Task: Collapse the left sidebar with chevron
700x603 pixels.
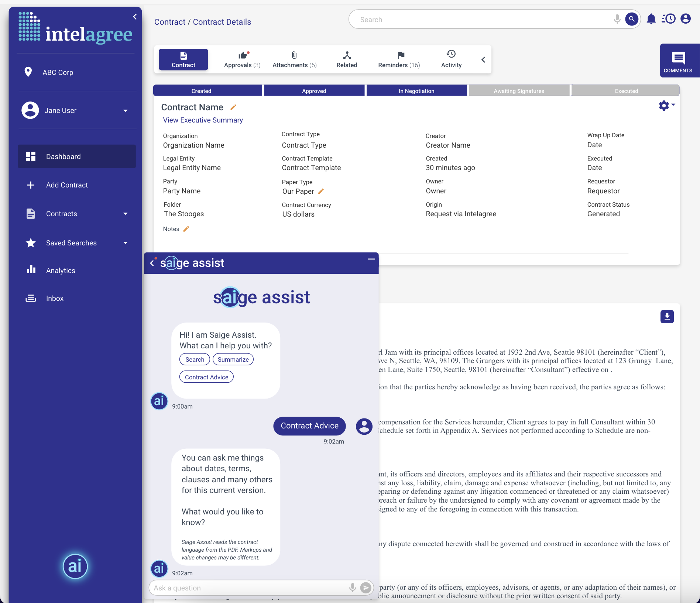Action: (135, 17)
